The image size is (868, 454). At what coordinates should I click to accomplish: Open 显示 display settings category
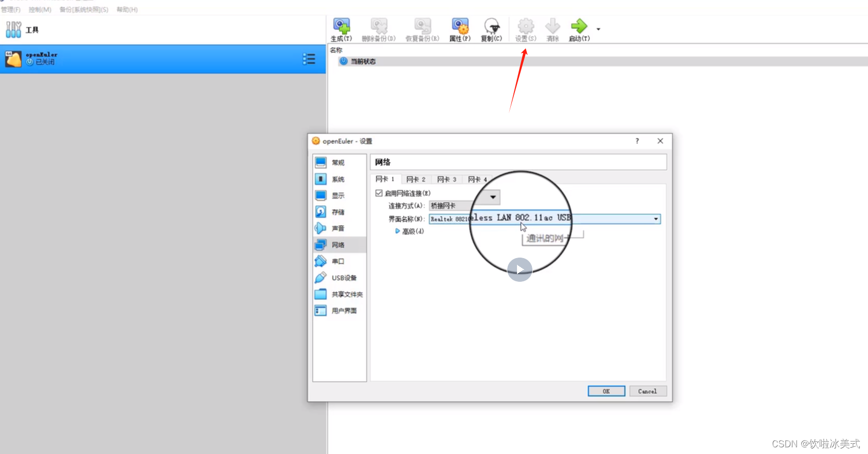click(340, 195)
